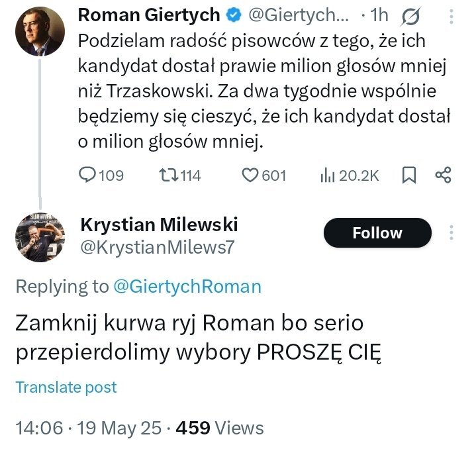Click the Krystian Milewski display name

pos(158,225)
